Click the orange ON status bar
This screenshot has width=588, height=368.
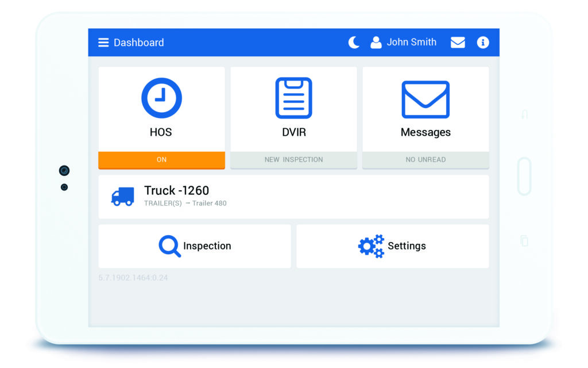[x=161, y=160]
